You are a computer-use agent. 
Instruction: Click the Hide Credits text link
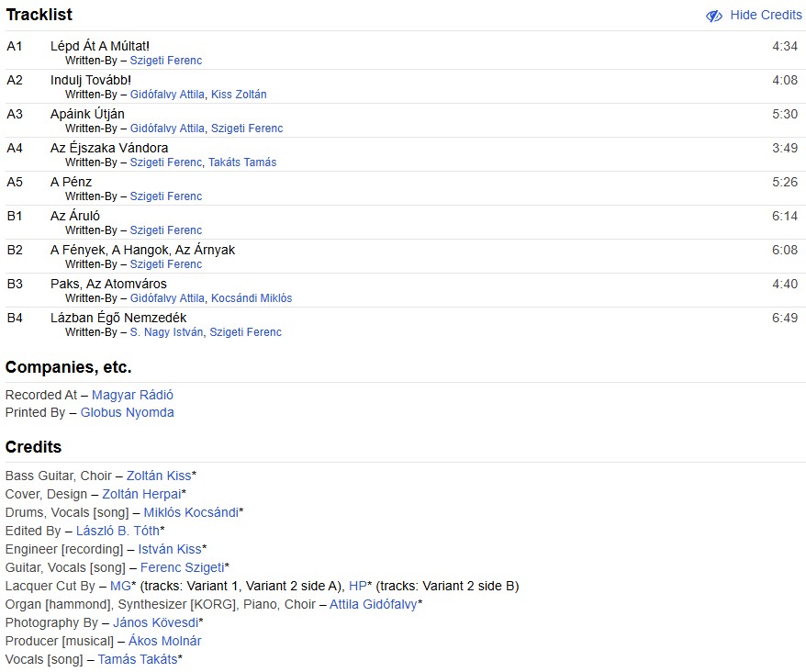766,16
